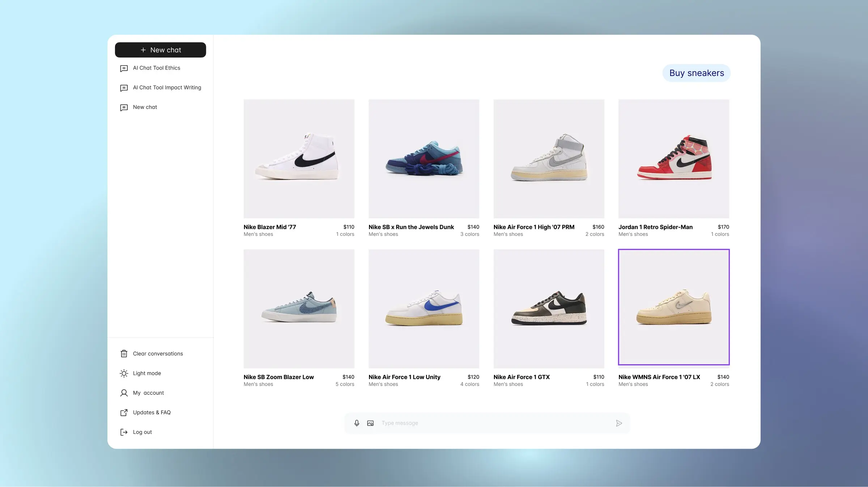
Task: Click the image upload icon in message bar
Action: [370, 423]
